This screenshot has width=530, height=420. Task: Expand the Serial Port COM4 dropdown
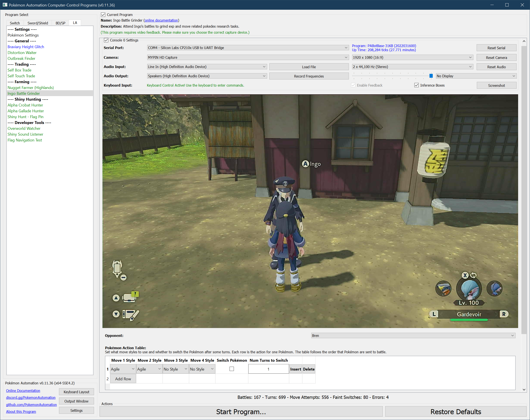coord(247,48)
